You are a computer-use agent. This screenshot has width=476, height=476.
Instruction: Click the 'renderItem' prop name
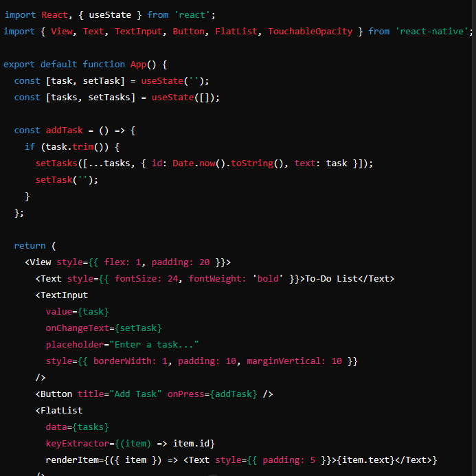tap(72, 460)
